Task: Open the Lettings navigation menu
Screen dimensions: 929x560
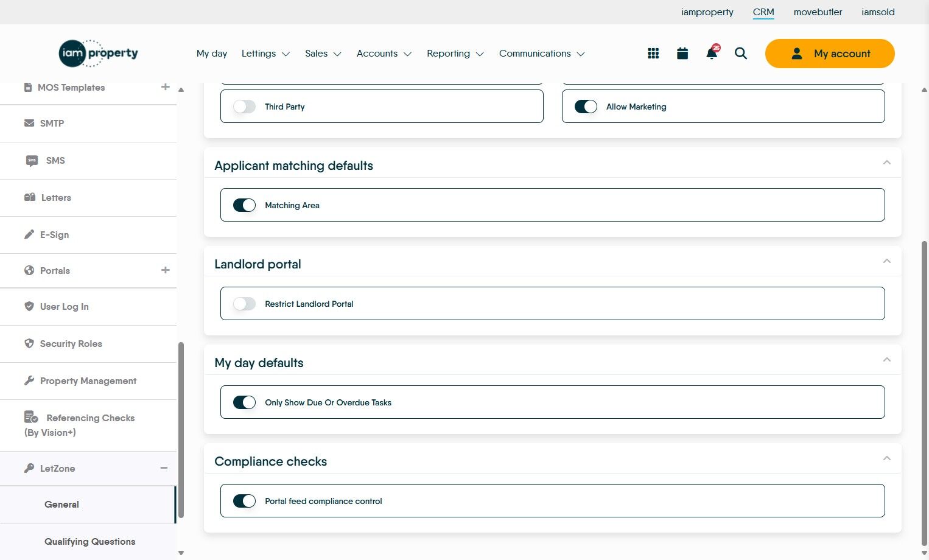Action: coord(265,54)
